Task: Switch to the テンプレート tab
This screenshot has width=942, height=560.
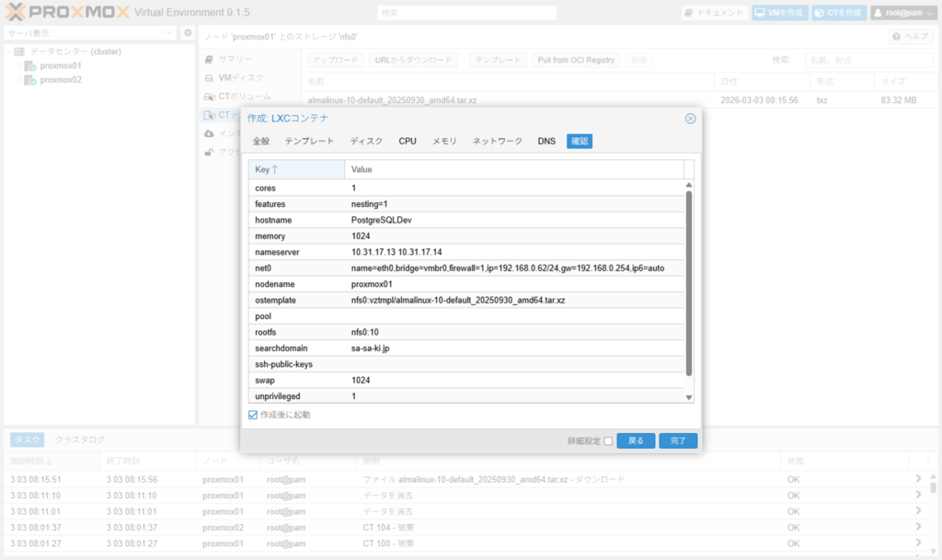Action: point(309,142)
